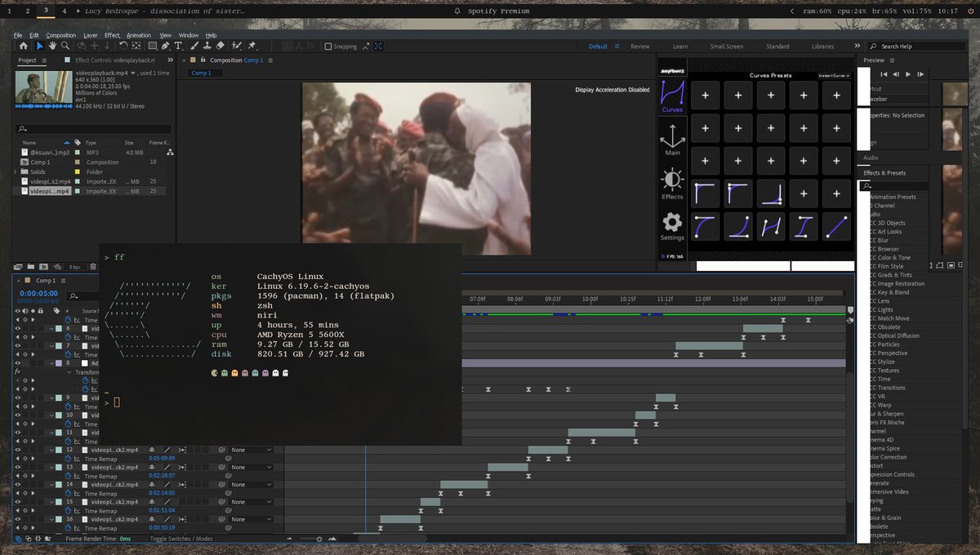Click the first empty plus curve preset slot
This screenshot has height=555, width=980.
[x=705, y=95]
